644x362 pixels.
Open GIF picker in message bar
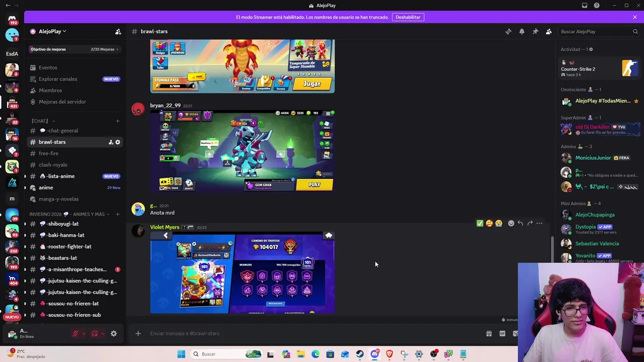[x=502, y=333]
